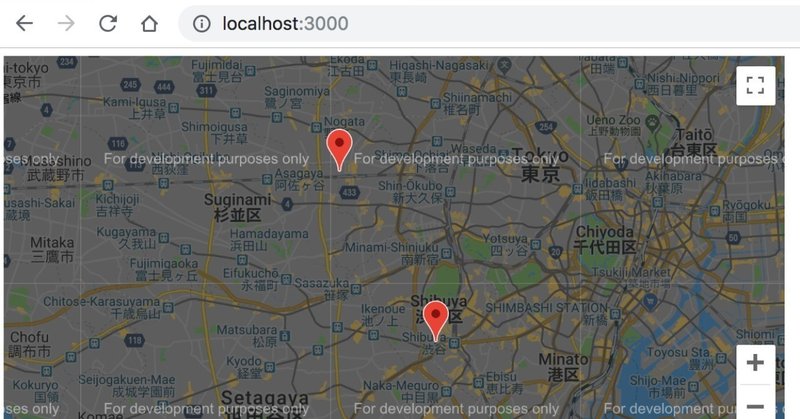This screenshot has height=419, width=800.
Task: Click the Seijogakuen-Mae station label
Action: [x=127, y=385]
